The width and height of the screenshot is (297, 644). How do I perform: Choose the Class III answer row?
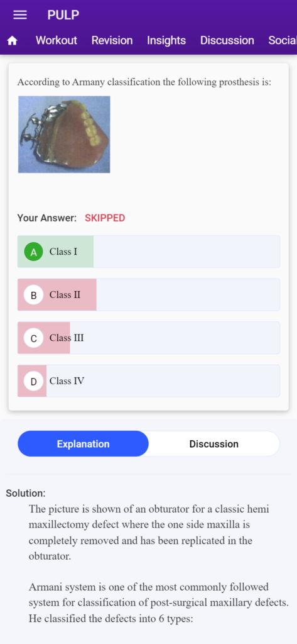[148, 338]
